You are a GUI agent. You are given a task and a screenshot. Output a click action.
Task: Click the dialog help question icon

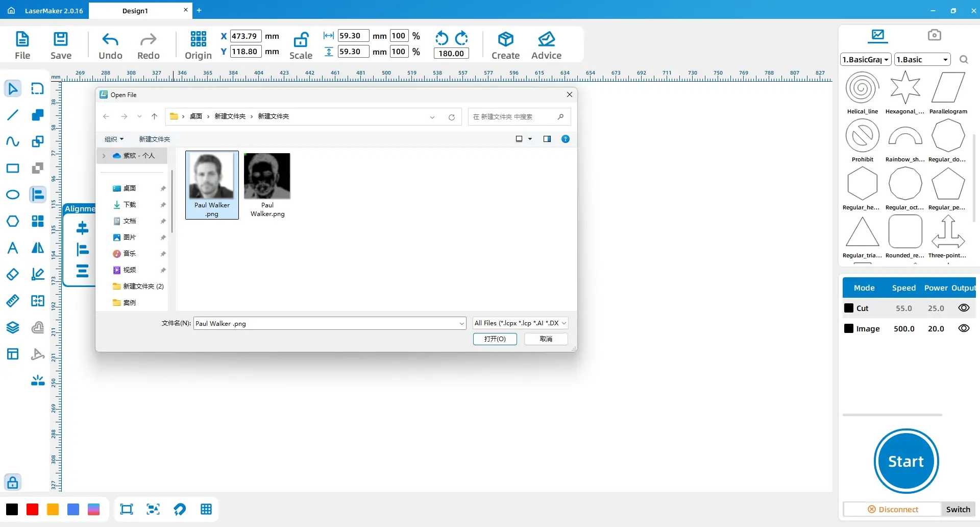566,139
